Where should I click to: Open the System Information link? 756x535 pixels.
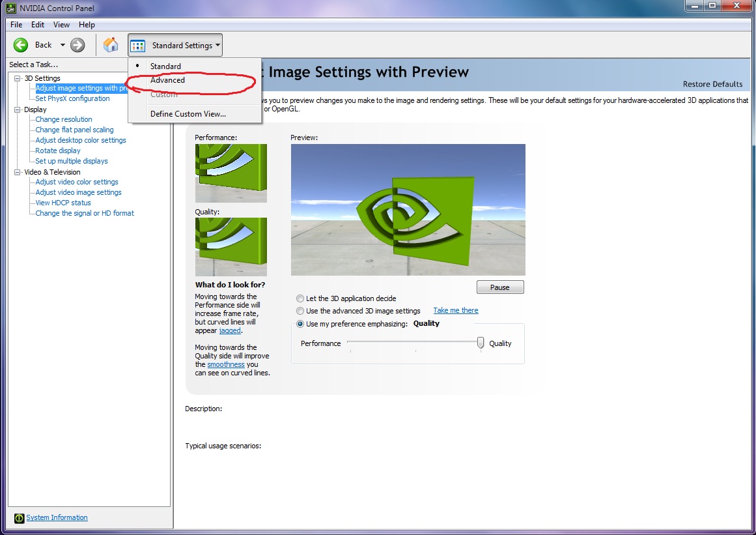coord(57,517)
